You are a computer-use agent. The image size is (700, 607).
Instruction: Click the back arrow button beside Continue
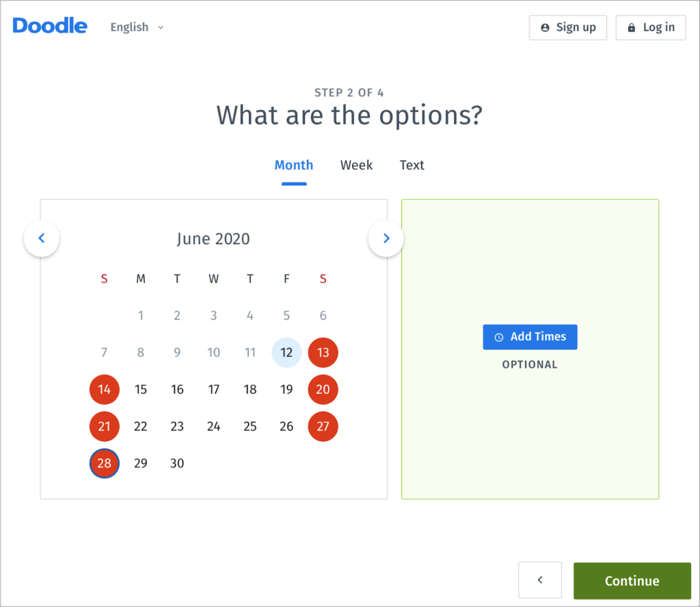540,580
